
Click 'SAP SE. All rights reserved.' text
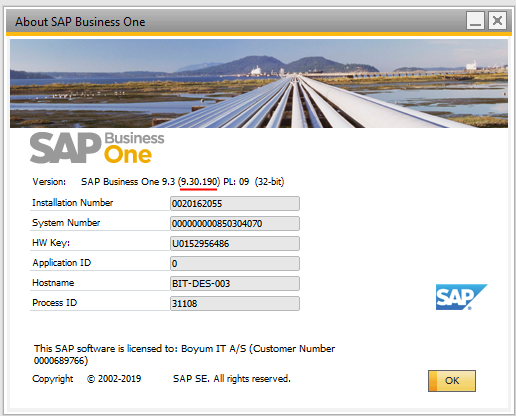click(232, 379)
